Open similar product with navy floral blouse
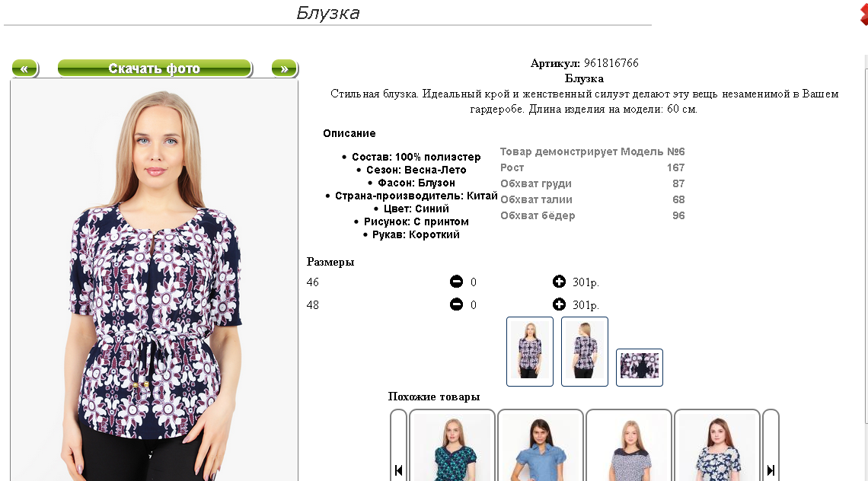 click(717, 445)
